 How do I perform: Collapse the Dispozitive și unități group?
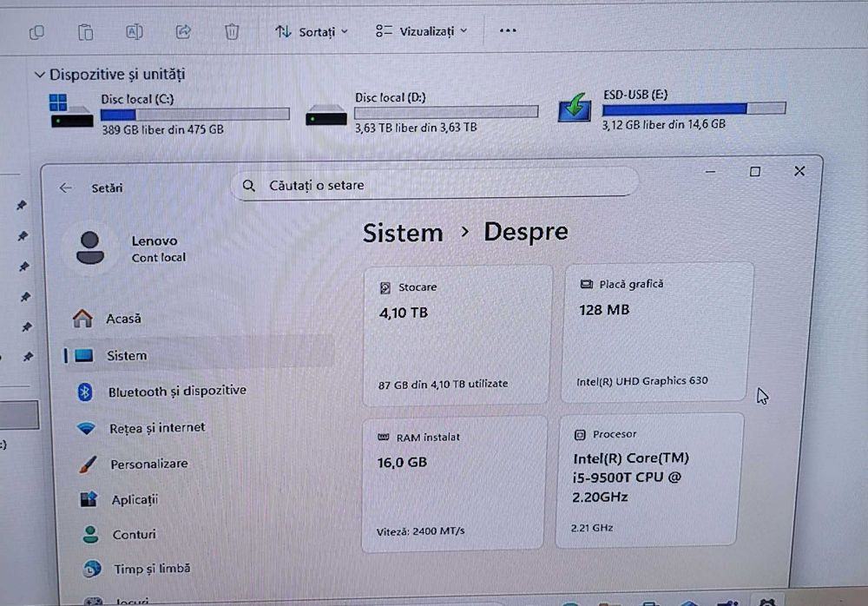(39, 74)
